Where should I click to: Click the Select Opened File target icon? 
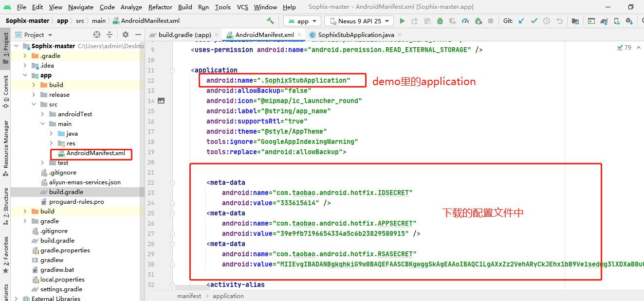pyautogui.click(x=97, y=35)
